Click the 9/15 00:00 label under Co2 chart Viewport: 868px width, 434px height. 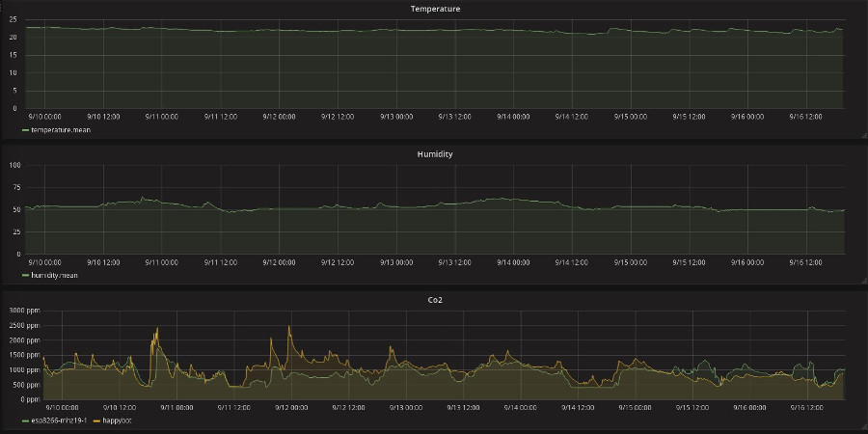tap(637, 408)
